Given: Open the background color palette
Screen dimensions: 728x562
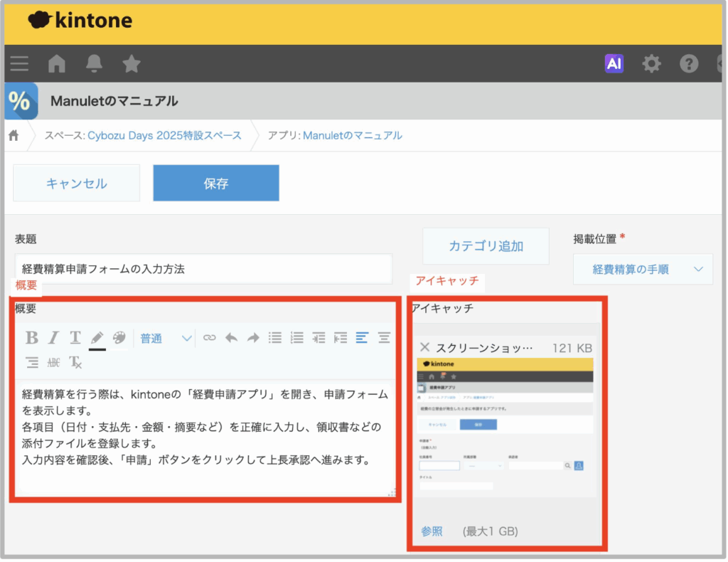Looking at the screenshot, I should [119, 338].
